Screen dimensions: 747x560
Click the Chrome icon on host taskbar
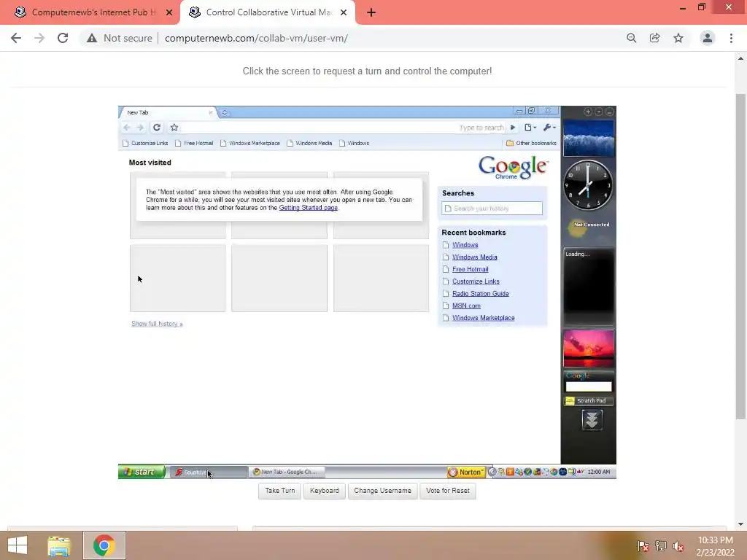pos(104,545)
